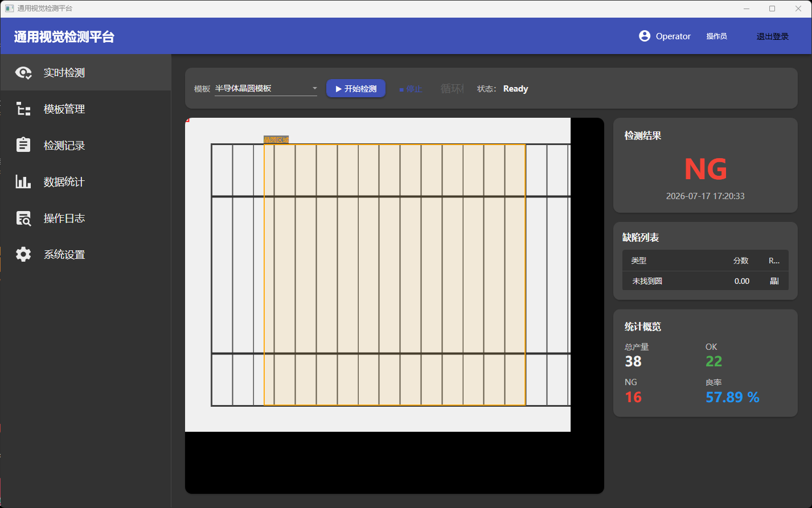
Task: Minimize the 通用视觉检测平台 window
Action: 747,9
